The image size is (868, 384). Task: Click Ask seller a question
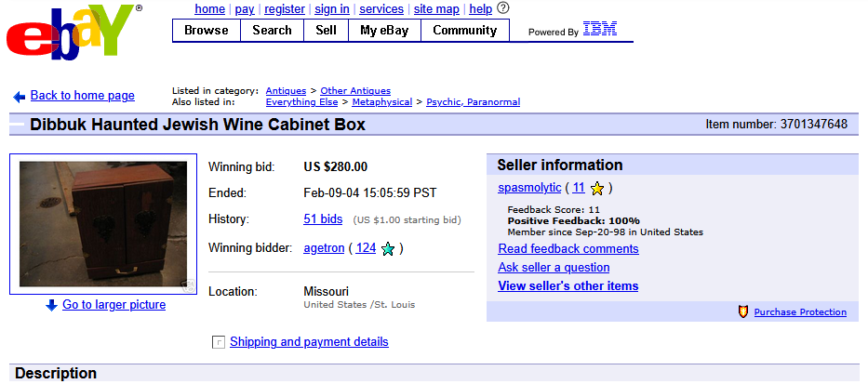[554, 268]
